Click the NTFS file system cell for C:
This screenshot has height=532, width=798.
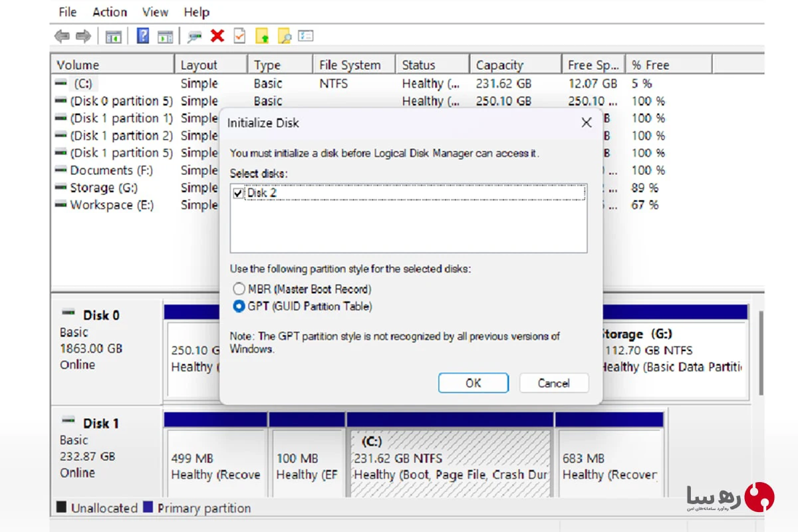[333, 84]
